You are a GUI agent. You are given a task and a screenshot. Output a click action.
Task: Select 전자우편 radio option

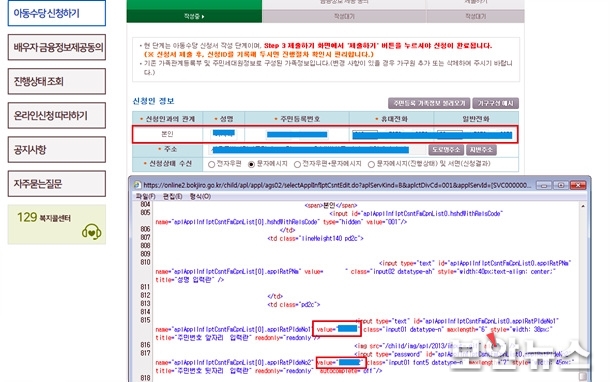[x=212, y=165]
